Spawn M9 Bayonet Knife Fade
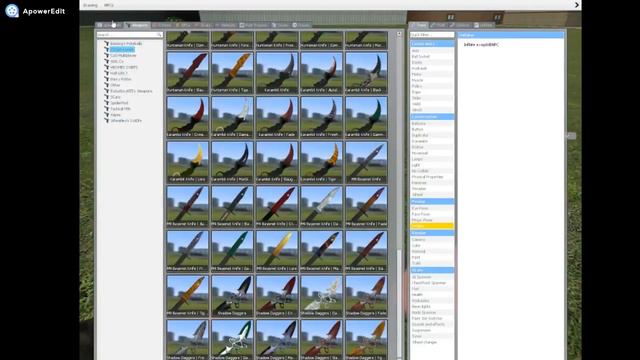Screen dimensions: 640x360 point(366,207)
